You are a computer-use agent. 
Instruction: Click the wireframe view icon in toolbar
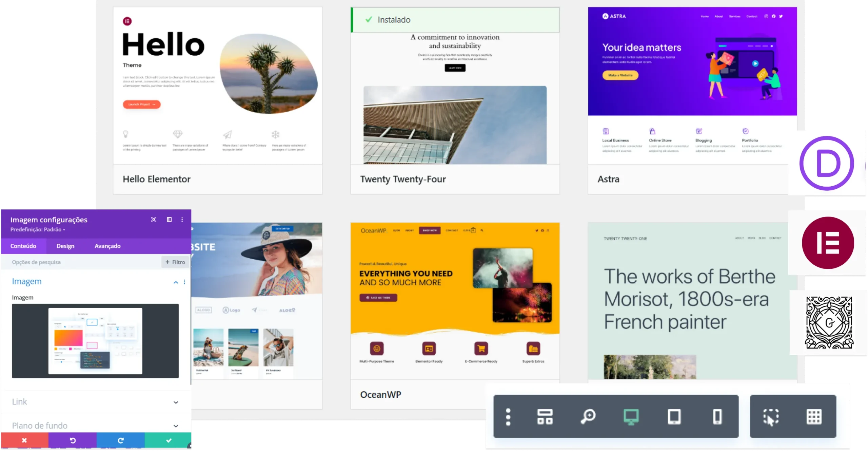(x=545, y=416)
